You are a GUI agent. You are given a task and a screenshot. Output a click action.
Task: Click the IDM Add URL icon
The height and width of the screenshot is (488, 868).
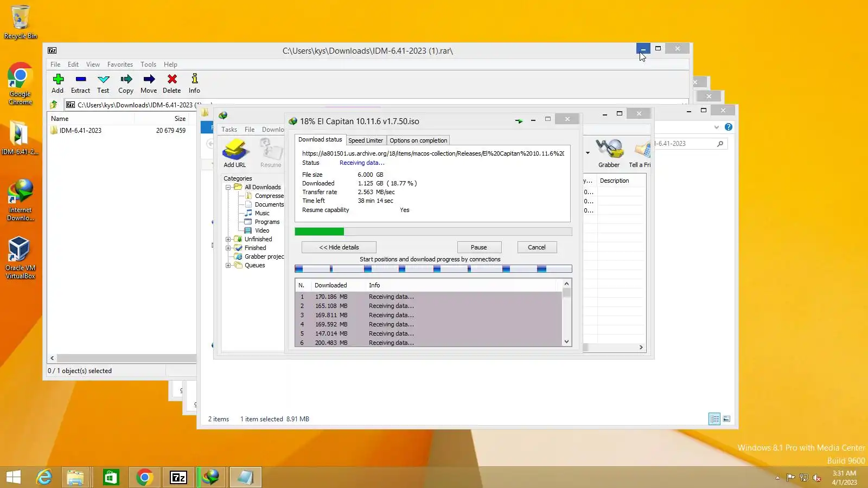235,149
